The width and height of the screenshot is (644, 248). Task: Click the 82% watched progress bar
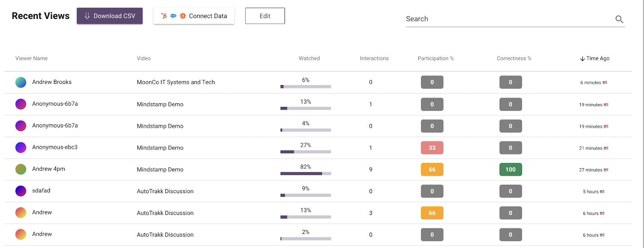(x=305, y=173)
